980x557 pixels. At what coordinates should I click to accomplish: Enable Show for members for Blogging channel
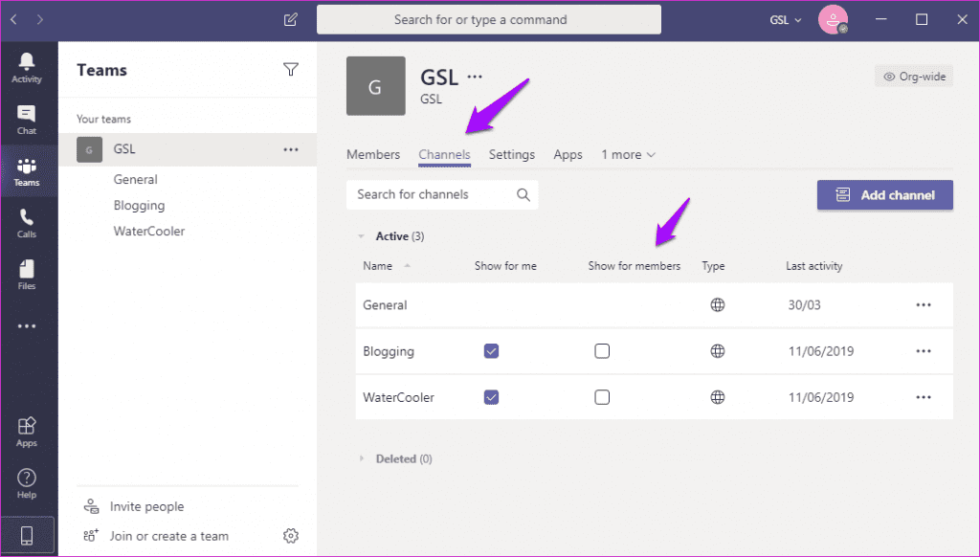coord(602,351)
